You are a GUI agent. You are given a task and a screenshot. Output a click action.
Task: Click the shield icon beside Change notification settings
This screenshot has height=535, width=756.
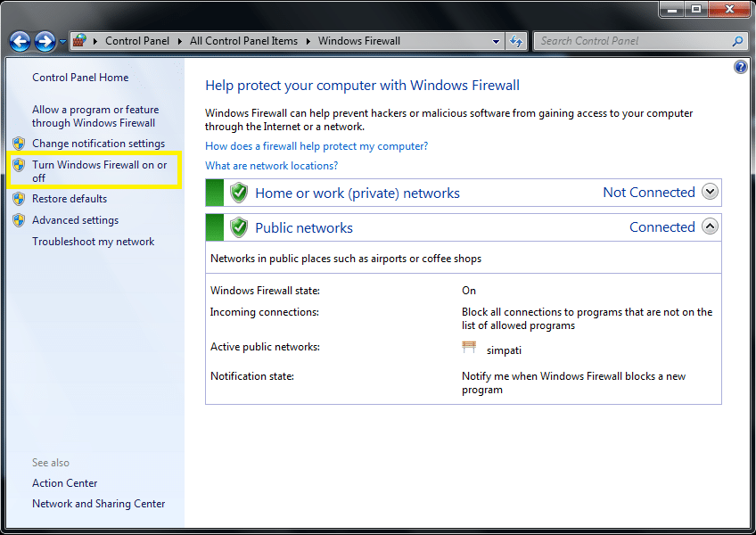[x=19, y=144]
